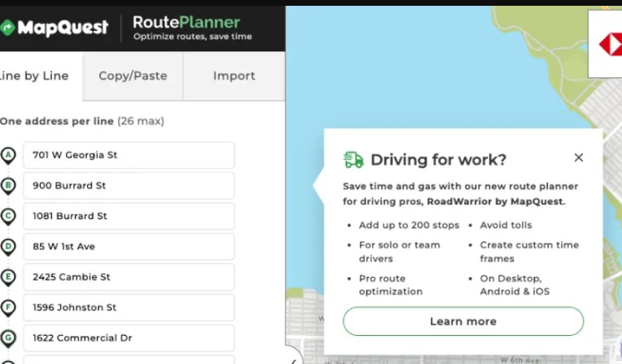Click stop marker B icon
Viewport: 622px width, 364px height.
(x=8, y=186)
